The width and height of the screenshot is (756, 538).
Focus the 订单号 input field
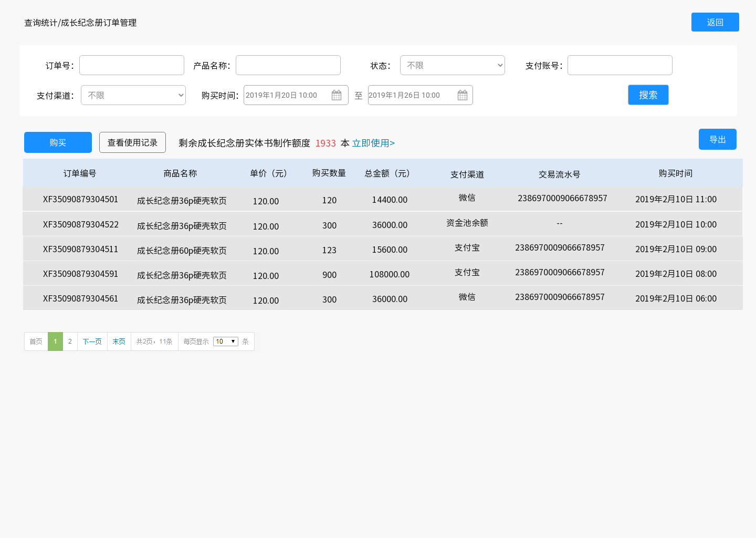coord(132,65)
